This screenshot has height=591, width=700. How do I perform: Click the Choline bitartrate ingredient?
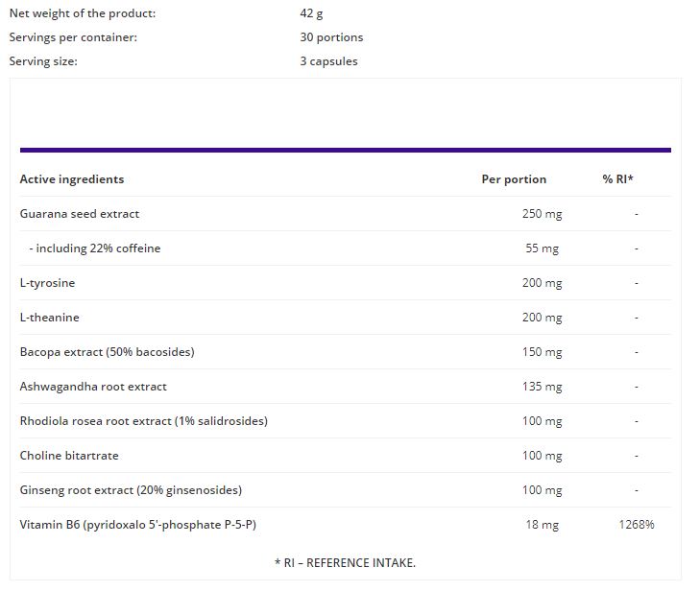click(69, 456)
